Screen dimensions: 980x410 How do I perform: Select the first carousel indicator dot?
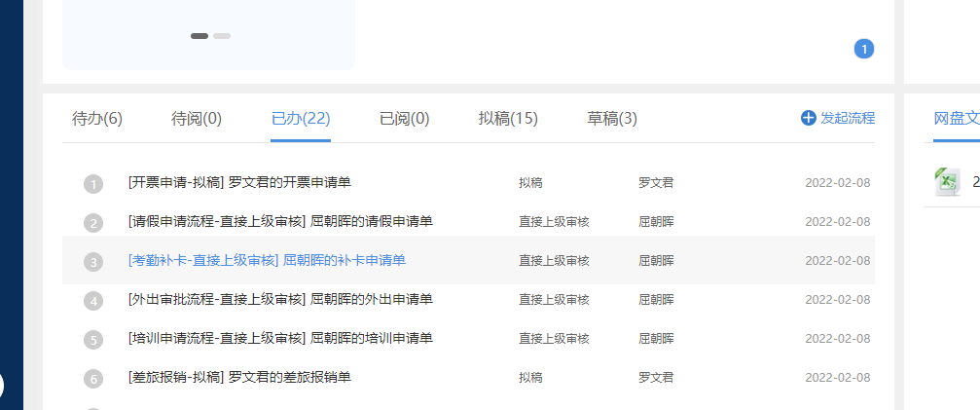(x=200, y=36)
